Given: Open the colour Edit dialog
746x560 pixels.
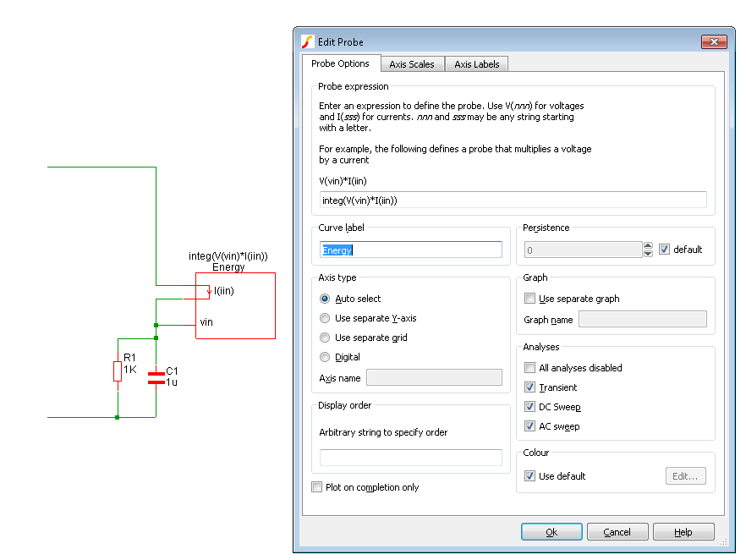Looking at the screenshot, I should click(685, 475).
